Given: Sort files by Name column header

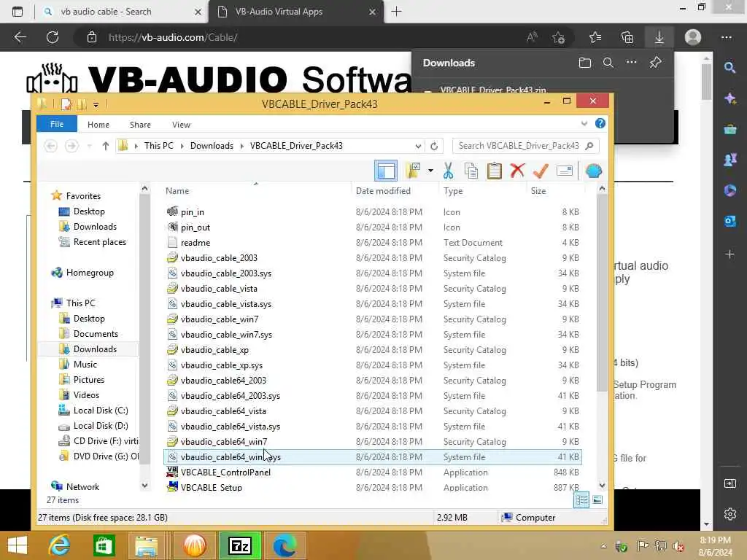Looking at the screenshot, I should click(x=177, y=190).
